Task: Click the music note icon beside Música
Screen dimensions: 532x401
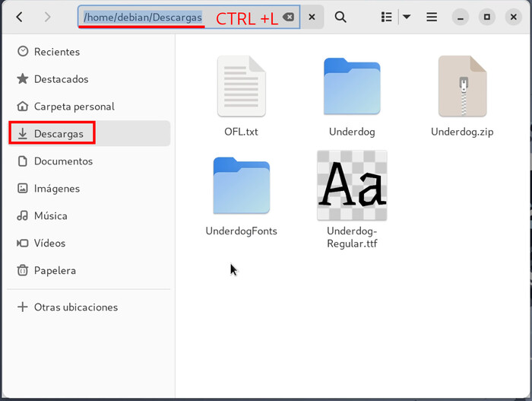Action: click(x=23, y=216)
